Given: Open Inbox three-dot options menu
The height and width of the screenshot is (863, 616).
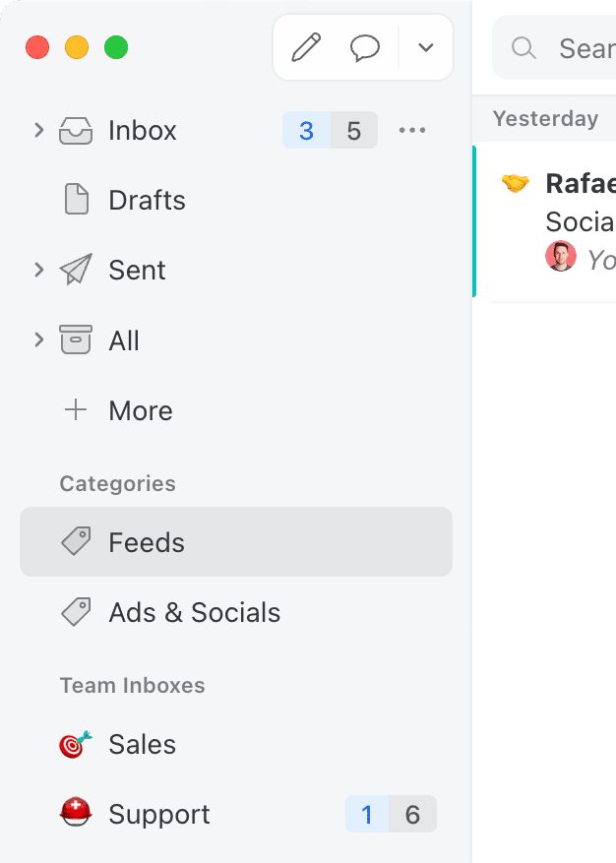Looking at the screenshot, I should click(x=412, y=131).
